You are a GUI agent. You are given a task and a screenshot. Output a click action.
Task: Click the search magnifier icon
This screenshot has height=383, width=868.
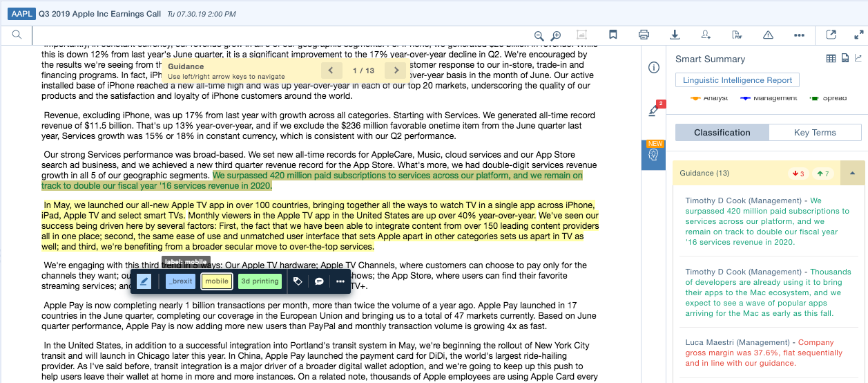[17, 35]
